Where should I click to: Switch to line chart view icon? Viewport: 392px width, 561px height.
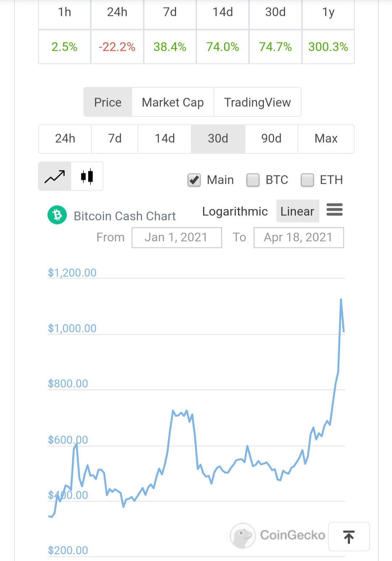pyautogui.click(x=55, y=177)
